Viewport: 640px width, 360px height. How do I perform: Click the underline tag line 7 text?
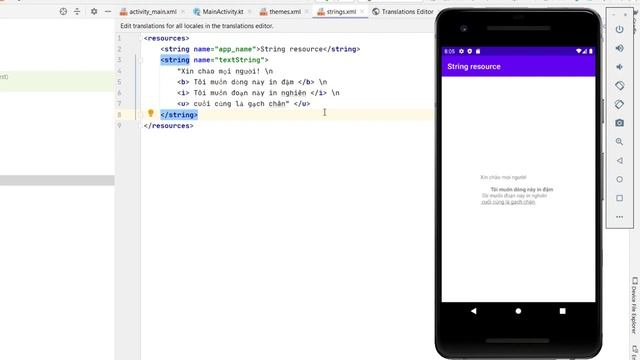pyautogui.click(x=243, y=104)
